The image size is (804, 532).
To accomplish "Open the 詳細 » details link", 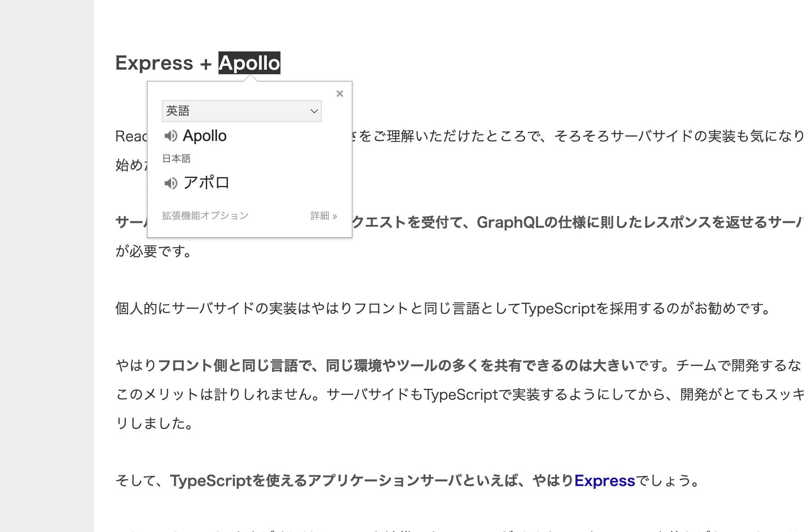I will (324, 216).
